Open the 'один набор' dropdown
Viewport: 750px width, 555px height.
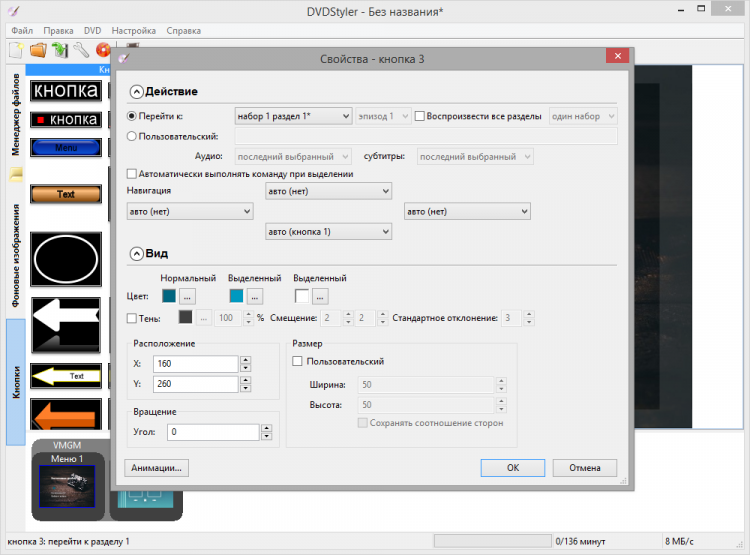583,116
